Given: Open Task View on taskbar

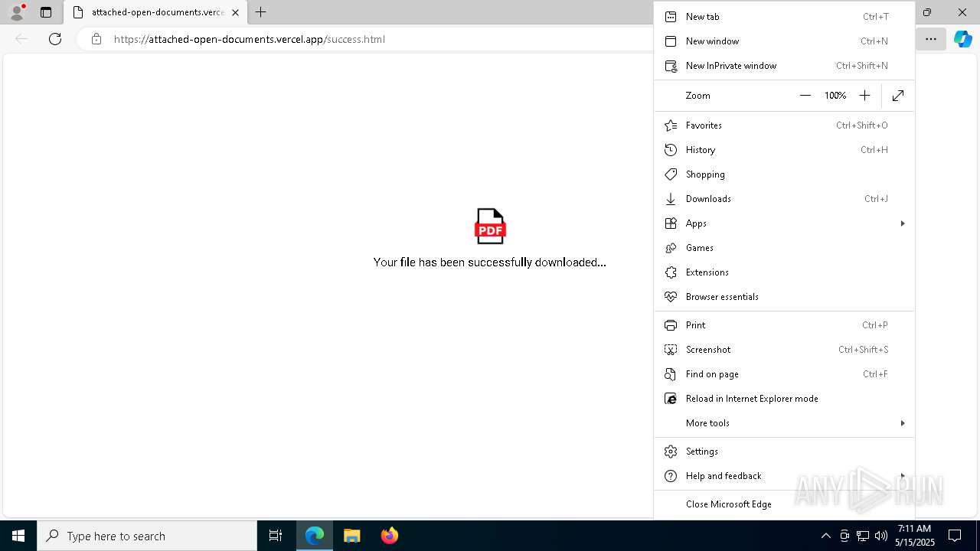Looking at the screenshot, I should [276, 536].
